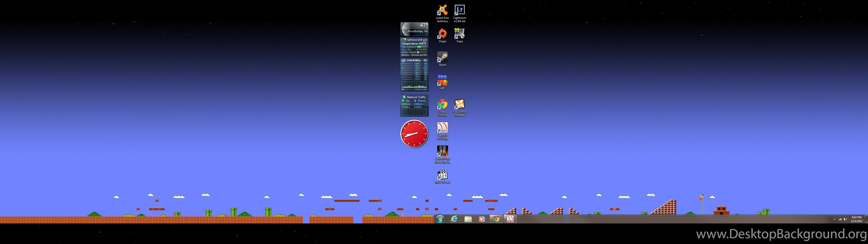The height and width of the screenshot is (244, 868).
Task: Click the Show desktop strip at the taskbar end
Action: pos(866,219)
